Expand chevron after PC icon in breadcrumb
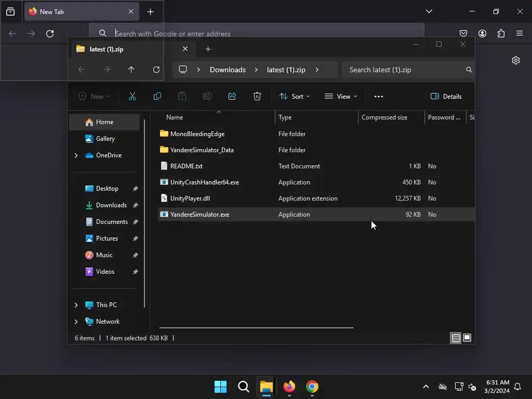 (x=198, y=70)
